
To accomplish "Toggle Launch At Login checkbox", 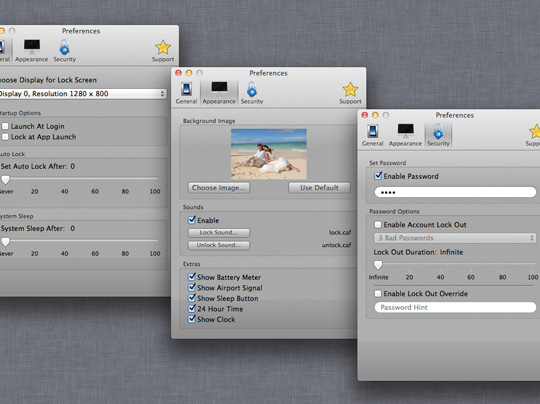I will point(5,126).
